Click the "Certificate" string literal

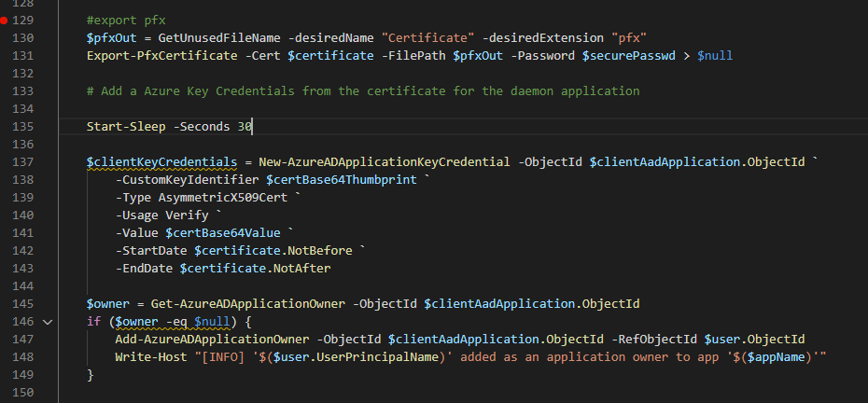[427, 38]
